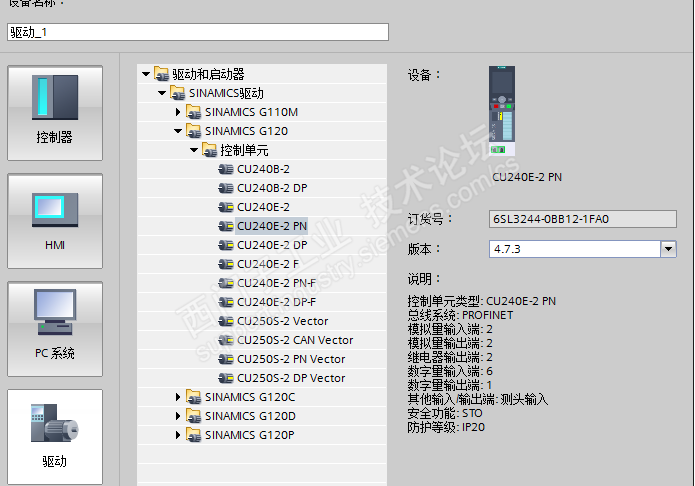Select CU240E-2 DP control unit
This screenshot has width=695, height=486.
click(272, 245)
